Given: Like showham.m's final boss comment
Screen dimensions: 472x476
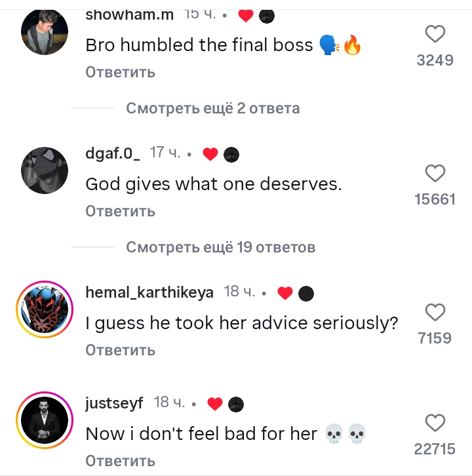Looking at the screenshot, I should [x=435, y=33].
